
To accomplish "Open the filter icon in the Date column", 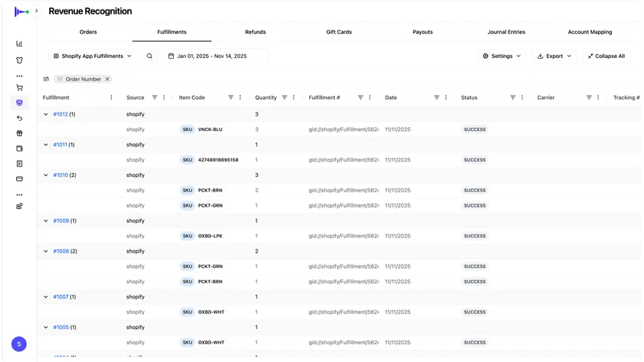I will (436, 97).
